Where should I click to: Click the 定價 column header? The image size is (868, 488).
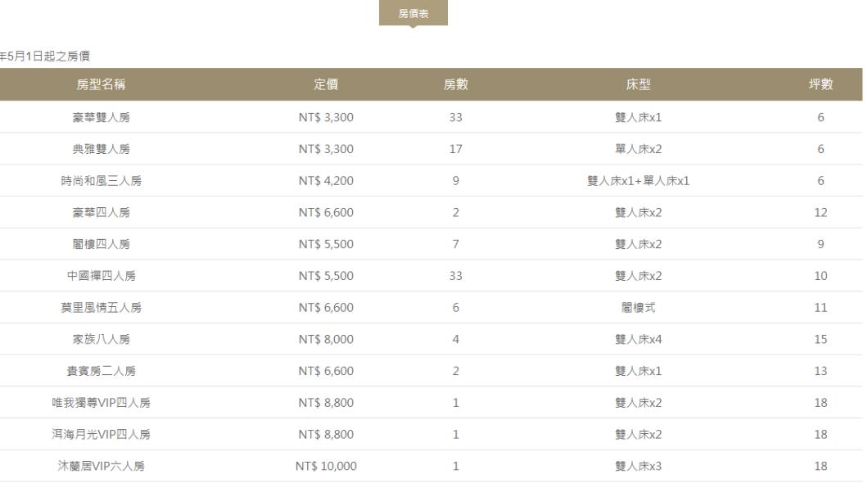(326, 84)
